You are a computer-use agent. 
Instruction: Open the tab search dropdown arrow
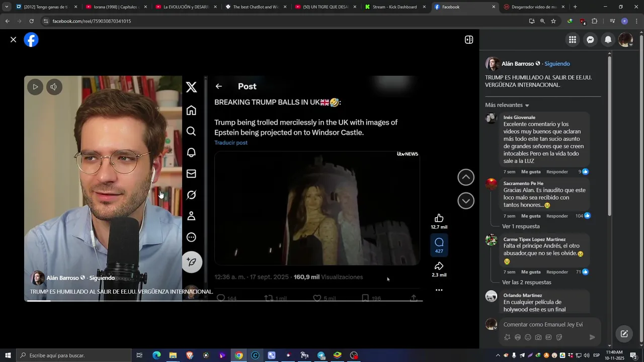pyautogui.click(x=6, y=7)
